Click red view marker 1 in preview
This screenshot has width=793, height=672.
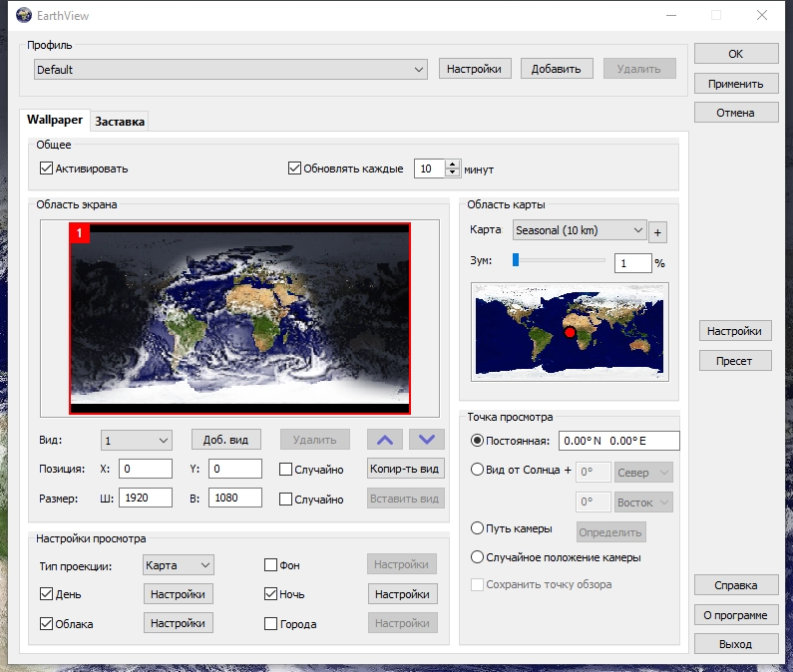[80, 233]
